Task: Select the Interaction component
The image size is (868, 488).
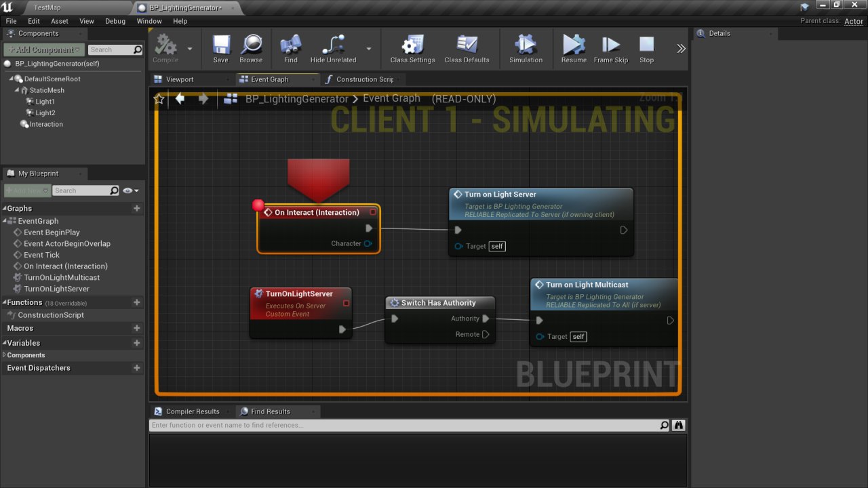Action: (46, 124)
